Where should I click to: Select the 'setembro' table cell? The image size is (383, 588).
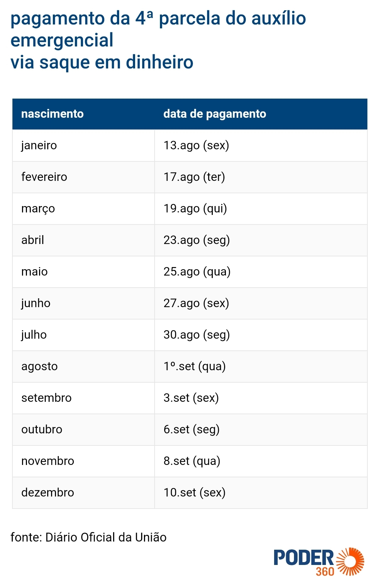point(84,398)
